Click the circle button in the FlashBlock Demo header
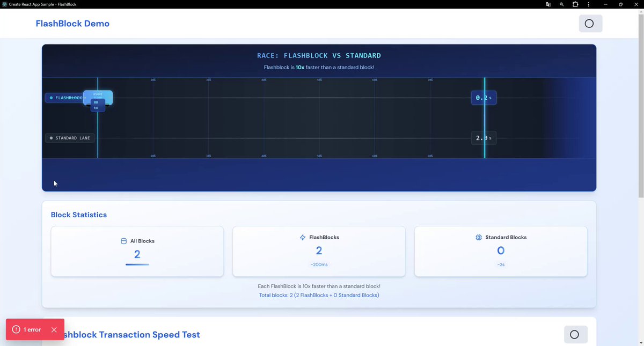Screen dimensions: 644x346 (590, 24)
